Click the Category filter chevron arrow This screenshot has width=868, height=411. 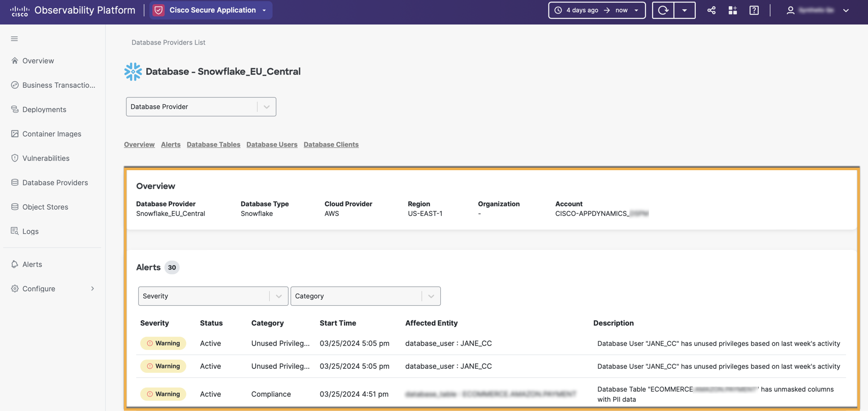pos(431,296)
